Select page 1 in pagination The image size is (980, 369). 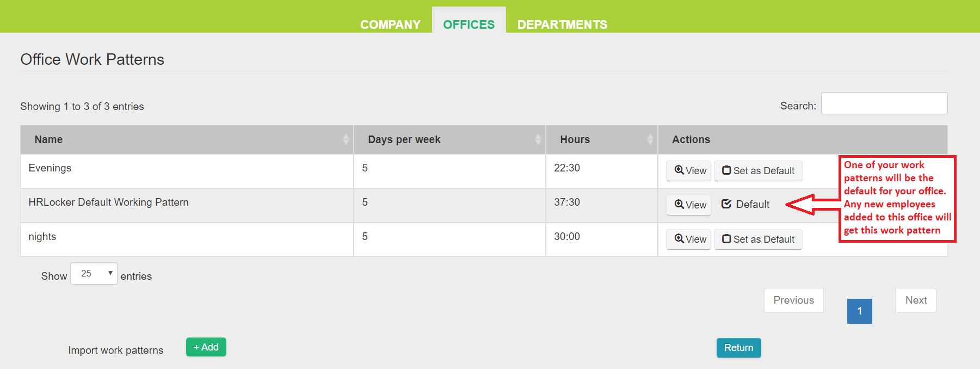(859, 311)
